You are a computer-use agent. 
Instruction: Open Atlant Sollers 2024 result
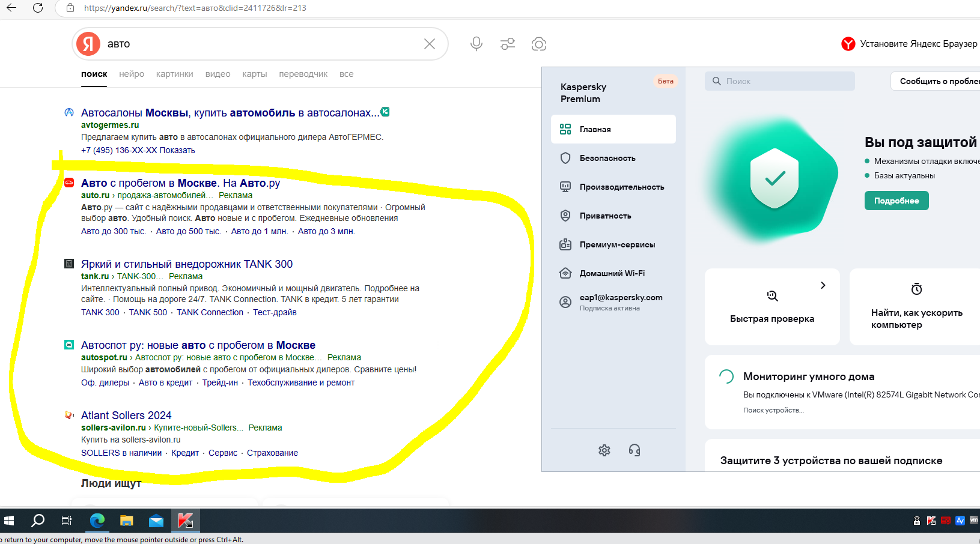click(x=126, y=415)
